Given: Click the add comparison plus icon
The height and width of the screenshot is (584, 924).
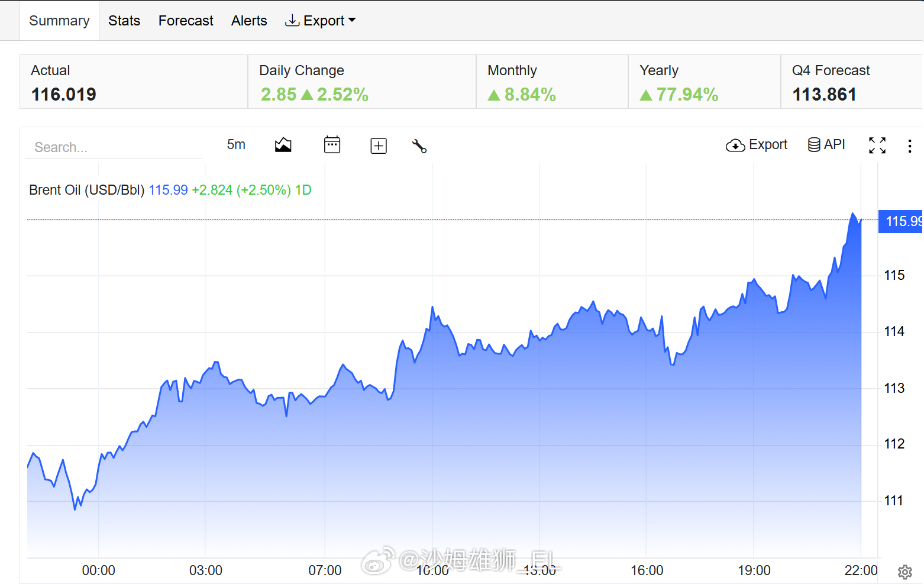Looking at the screenshot, I should [x=379, y=146].
